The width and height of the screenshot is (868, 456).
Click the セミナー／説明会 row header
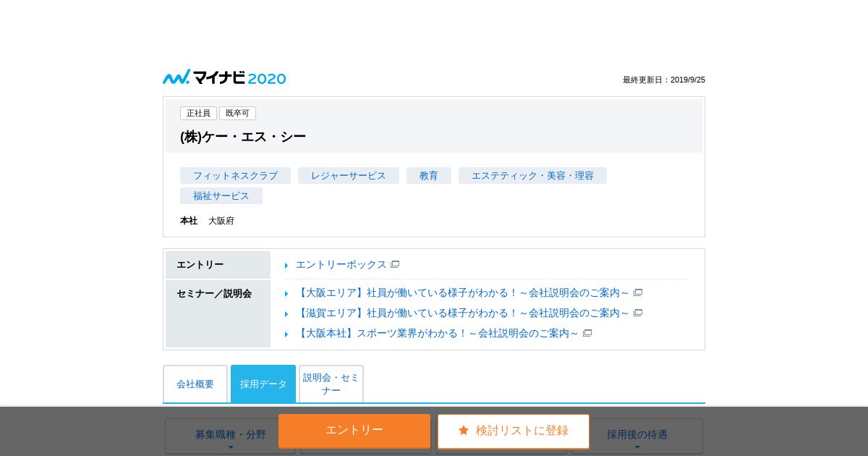[218, 313]
